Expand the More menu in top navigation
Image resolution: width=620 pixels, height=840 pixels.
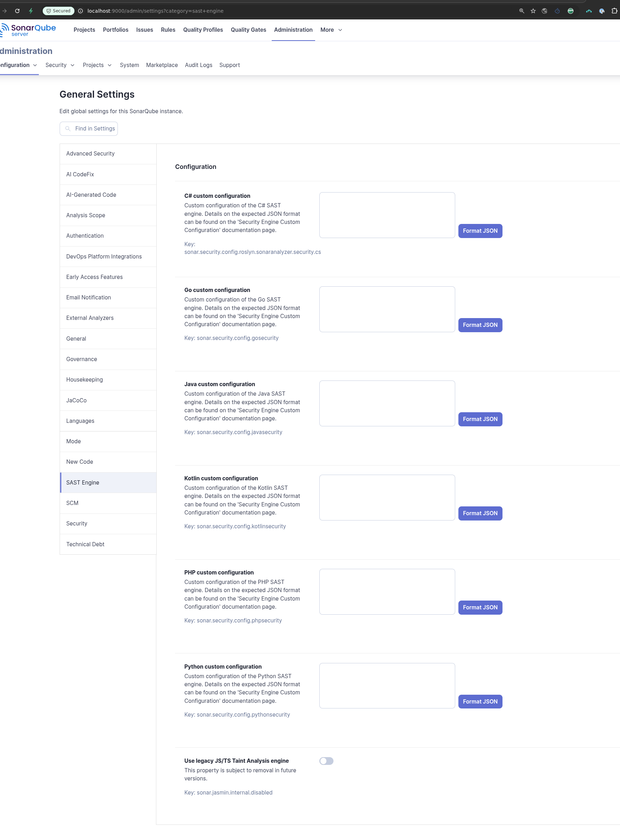tap(331, 30)
